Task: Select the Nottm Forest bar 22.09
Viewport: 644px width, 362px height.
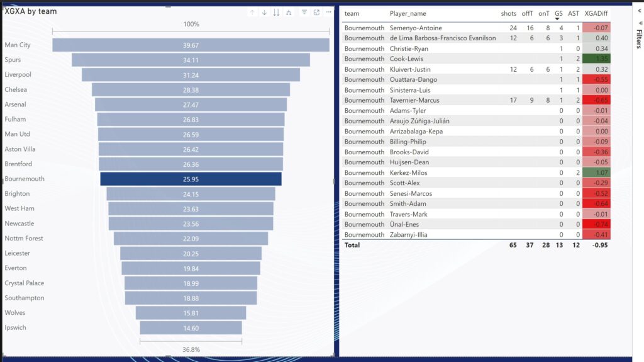Action: click(191, 239)
